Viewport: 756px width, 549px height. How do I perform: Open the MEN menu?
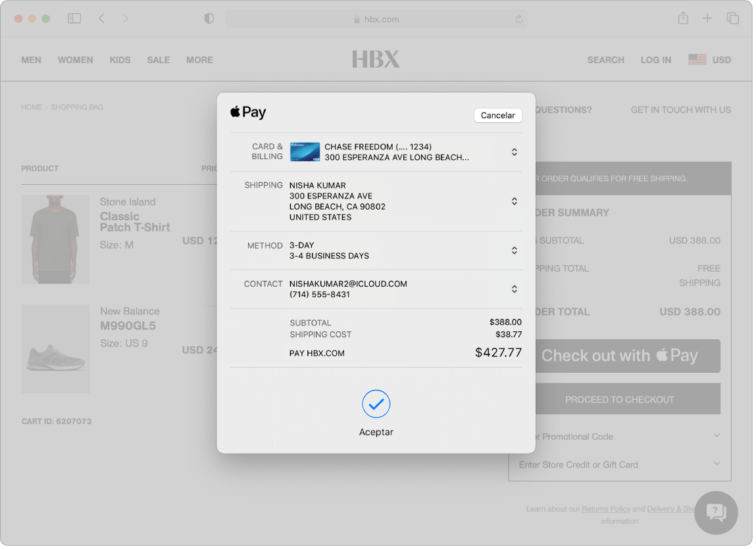tap(31, 59)
